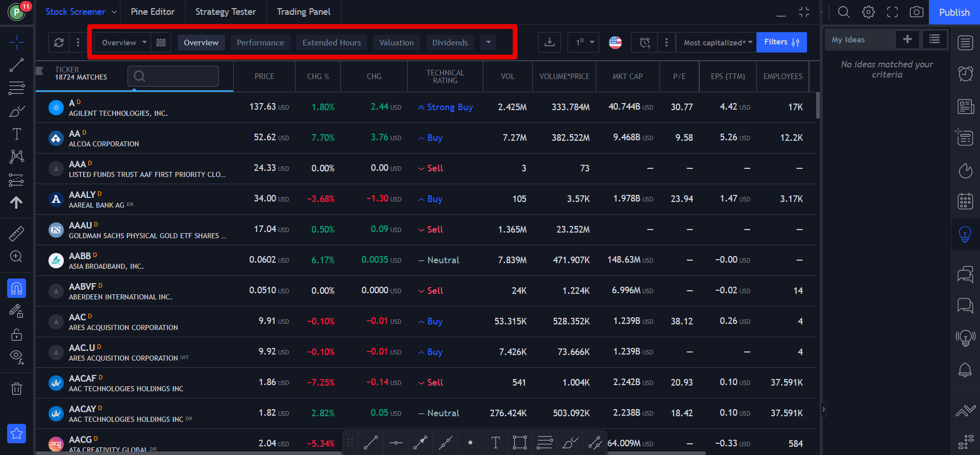
Task: Switch to the Dividends tab
Action: coord(450,42)
